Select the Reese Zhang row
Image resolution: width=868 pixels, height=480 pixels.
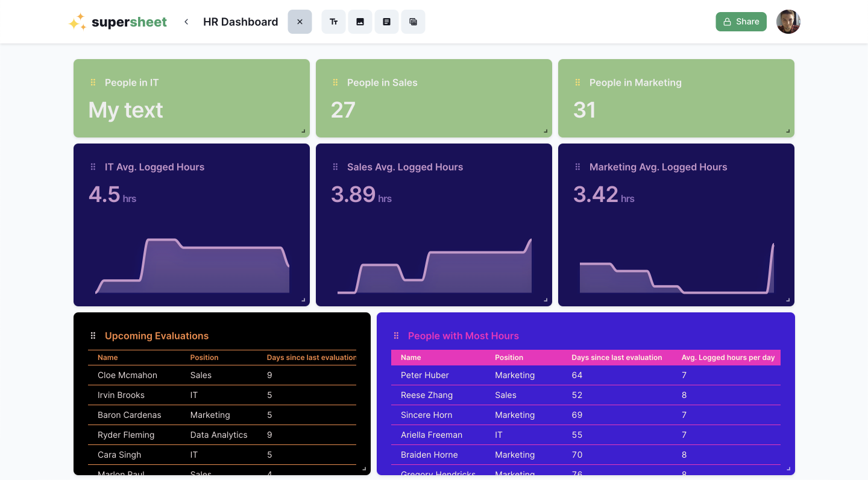(586, 395)
